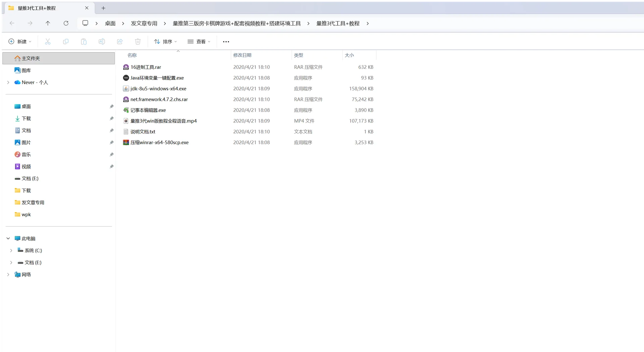644x352 pixels.
Task: Click the Cut scissors icon
Action: pyautogui.click(x=48, y=42)
